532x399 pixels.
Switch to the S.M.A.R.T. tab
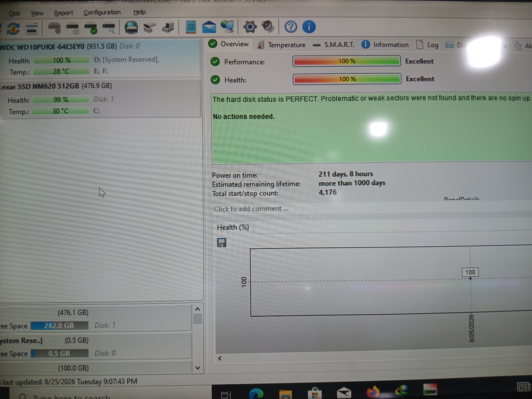click(333, 45)
